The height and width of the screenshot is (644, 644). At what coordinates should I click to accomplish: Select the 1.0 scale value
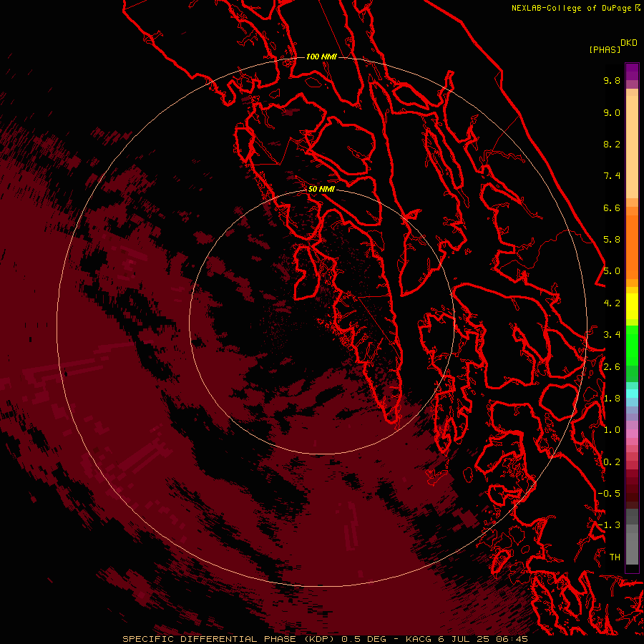tap(612, 430)
